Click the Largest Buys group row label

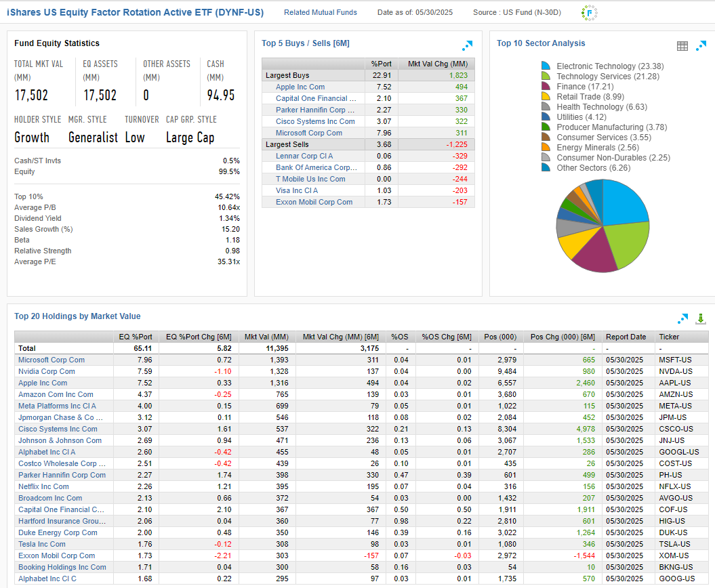click(287, 75)
